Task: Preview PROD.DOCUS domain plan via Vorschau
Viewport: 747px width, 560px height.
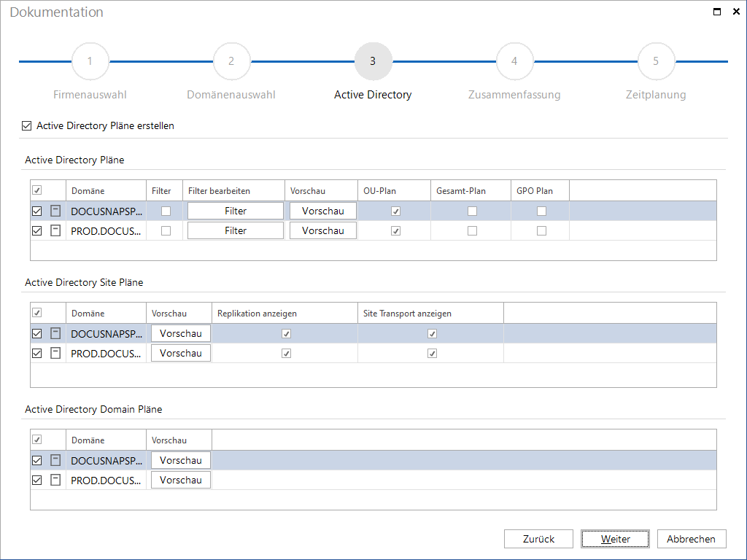Action: coord(181,480)
